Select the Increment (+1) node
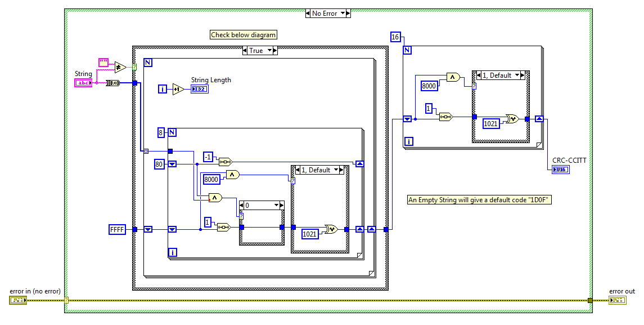The height and width of the screenshot is (325, 644). (x=178, y=89)
